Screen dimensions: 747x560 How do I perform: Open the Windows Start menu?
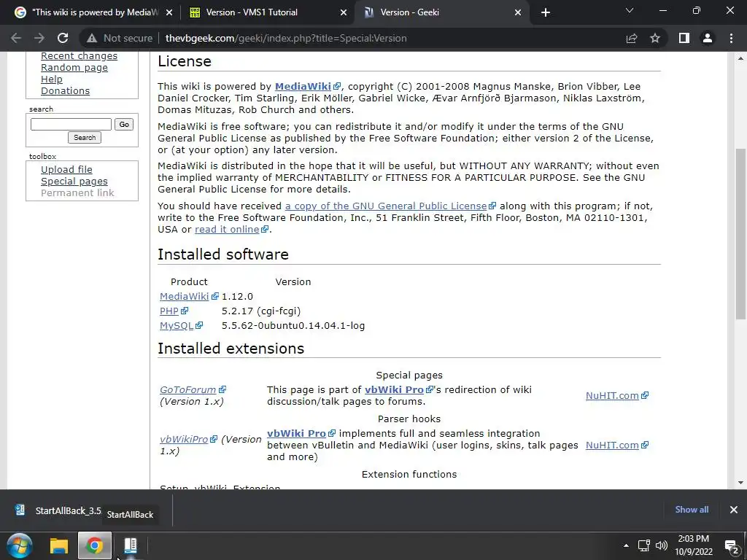(20, 545)
